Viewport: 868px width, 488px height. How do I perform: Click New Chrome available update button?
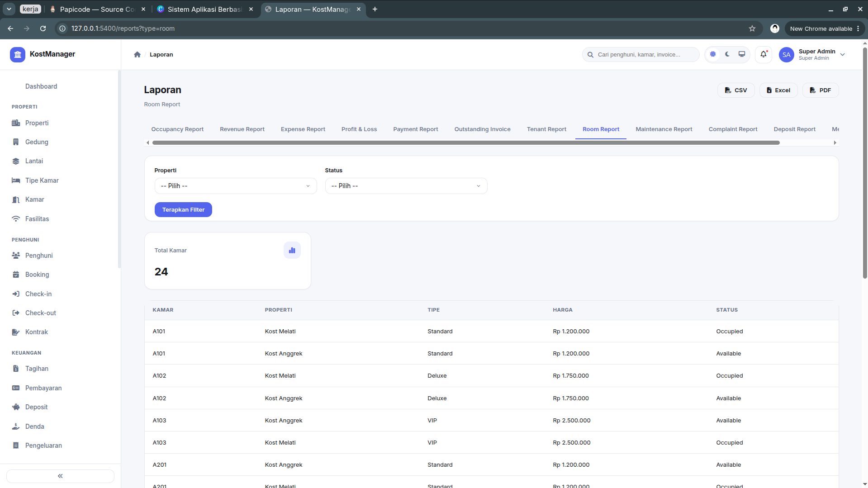(x=825, y=28)
